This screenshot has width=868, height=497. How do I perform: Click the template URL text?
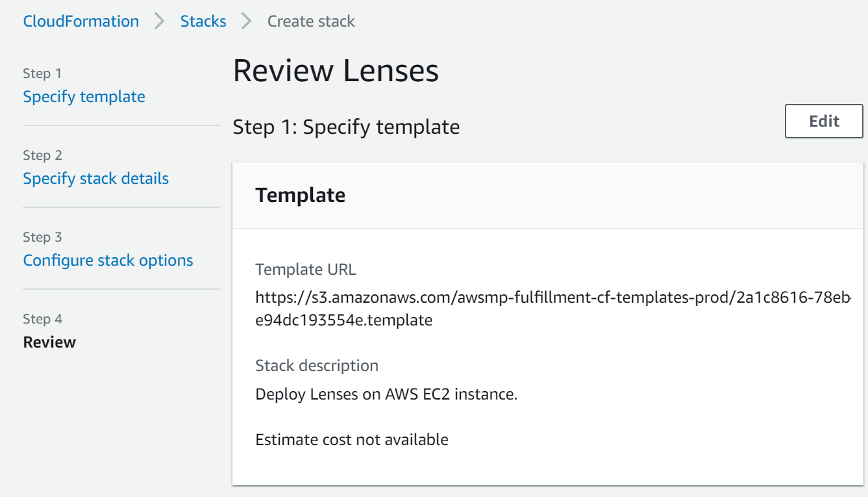[x=553, y=309]
